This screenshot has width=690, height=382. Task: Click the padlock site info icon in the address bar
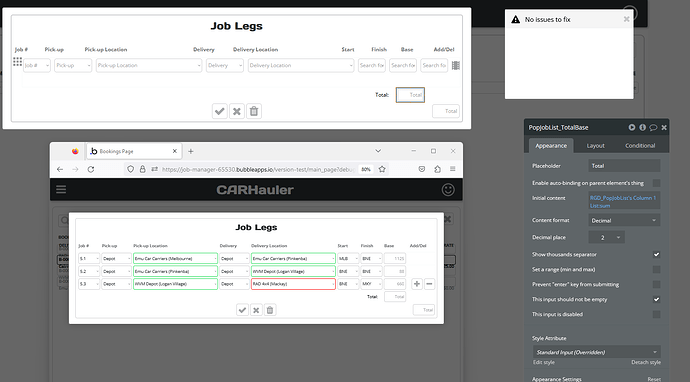[142, 169]
